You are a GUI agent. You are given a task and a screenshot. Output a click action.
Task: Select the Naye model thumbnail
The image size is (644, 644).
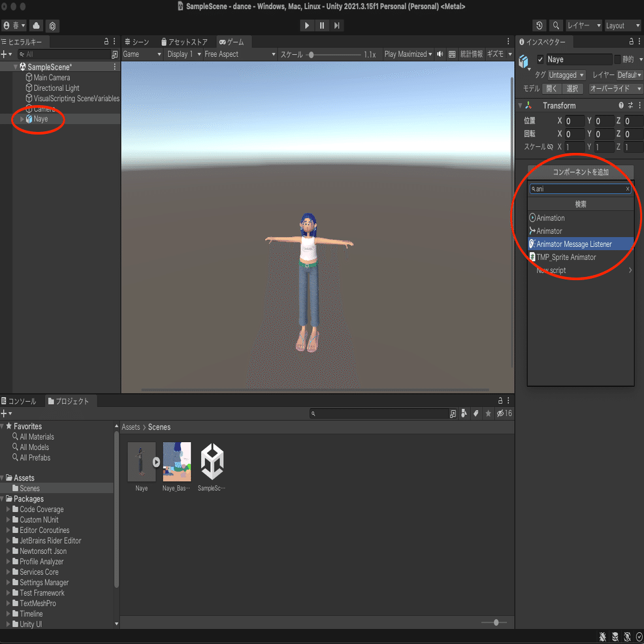click(141, 462)
